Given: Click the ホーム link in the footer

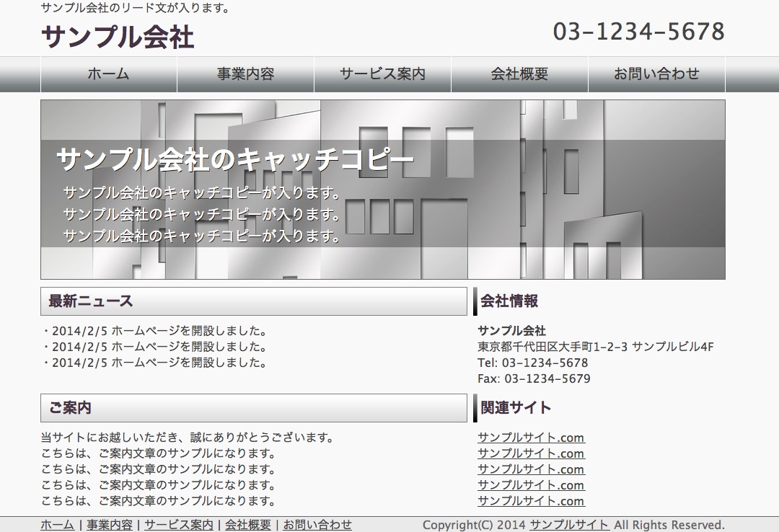Looking at the screenshot, I should click(57, 525).
